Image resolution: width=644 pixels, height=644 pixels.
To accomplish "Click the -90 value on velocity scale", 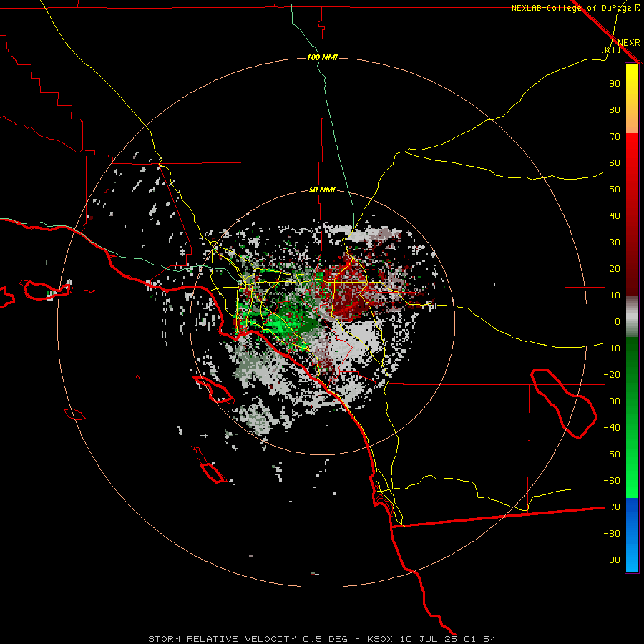I will click(x=612, y=560).
